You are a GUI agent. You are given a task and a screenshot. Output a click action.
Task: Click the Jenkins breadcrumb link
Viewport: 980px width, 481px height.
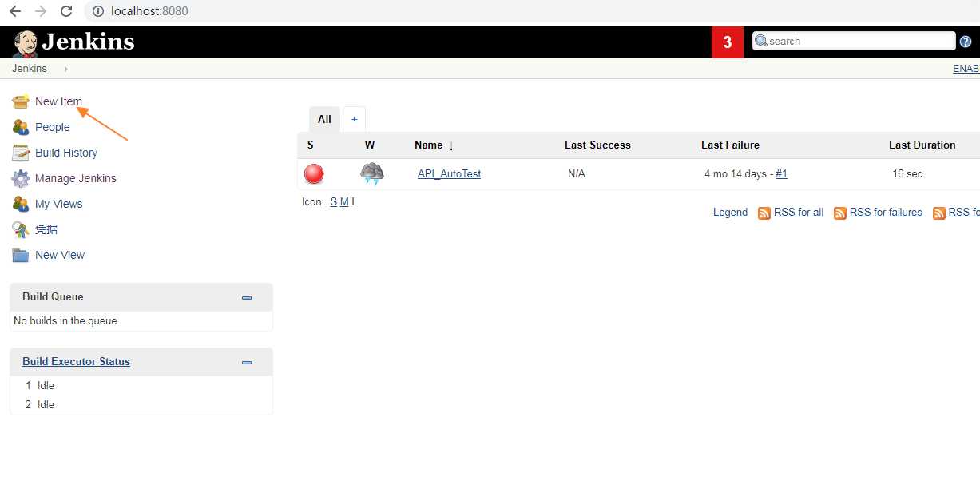(x=30, y=69)
